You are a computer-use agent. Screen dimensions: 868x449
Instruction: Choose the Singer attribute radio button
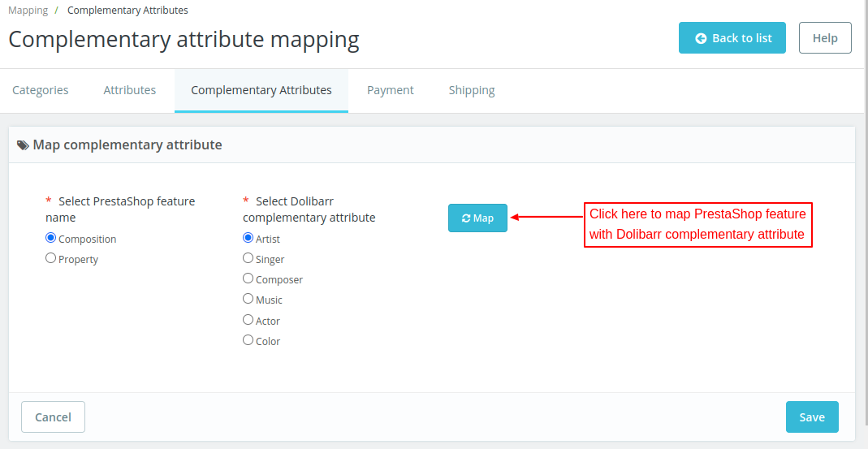tap(248, 258)
